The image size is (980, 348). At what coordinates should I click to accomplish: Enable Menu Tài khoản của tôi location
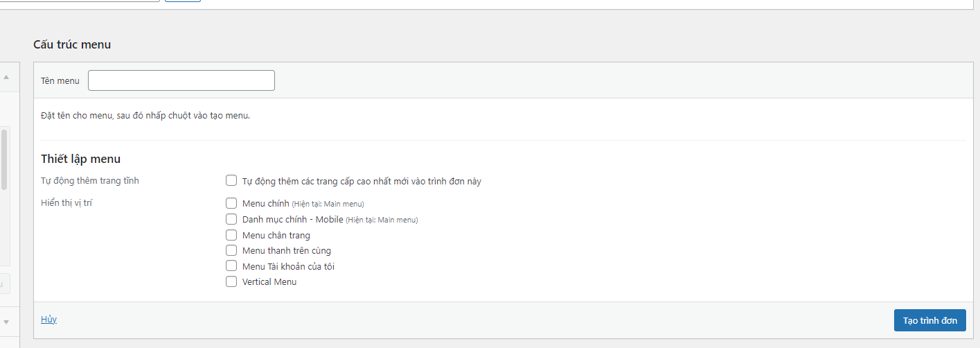click(231, 266)
